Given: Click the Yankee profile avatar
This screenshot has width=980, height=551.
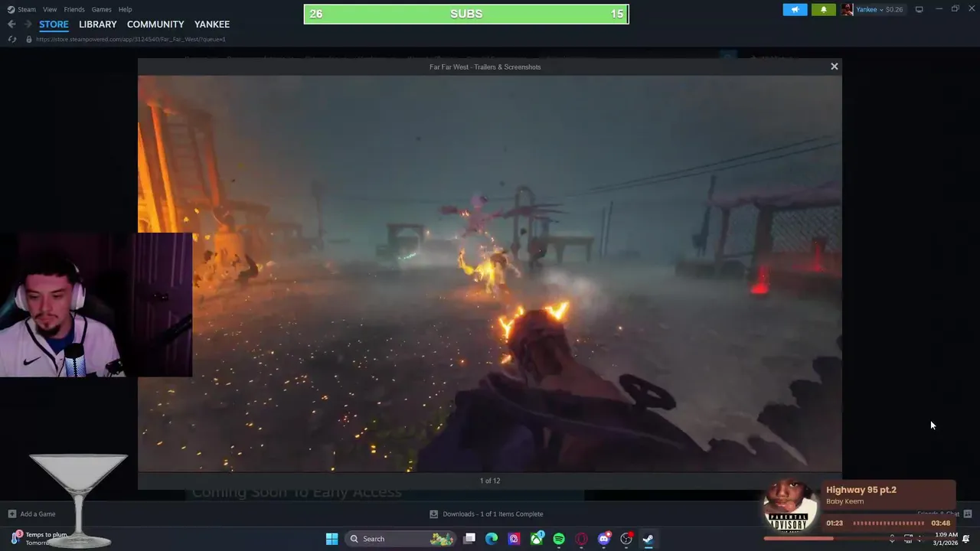Looking at the screenshot, I should click(847, 9).
